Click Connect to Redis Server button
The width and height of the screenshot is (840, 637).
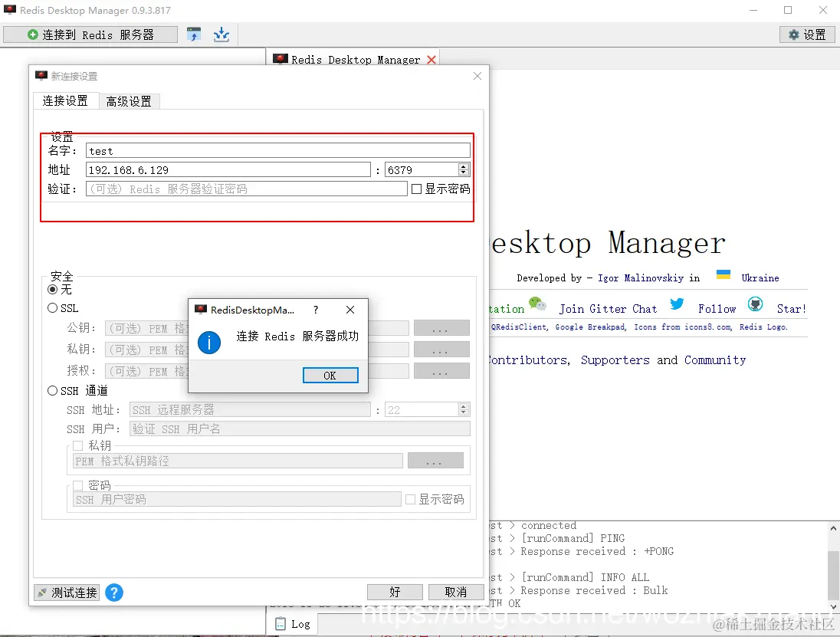click(90, 34)
